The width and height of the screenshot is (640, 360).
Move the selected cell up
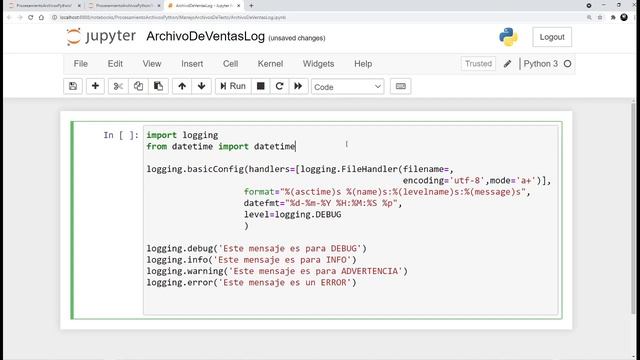click(x=182, y=86)
